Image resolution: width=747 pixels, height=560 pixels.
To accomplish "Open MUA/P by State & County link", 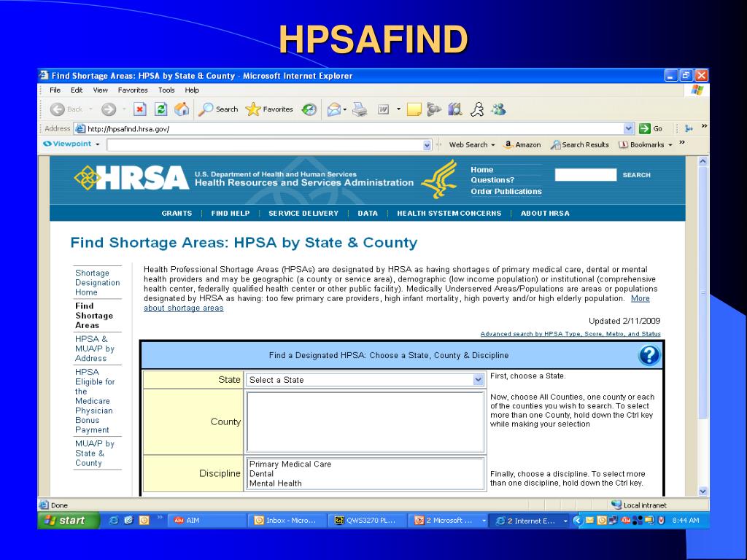I will (94, 454).
